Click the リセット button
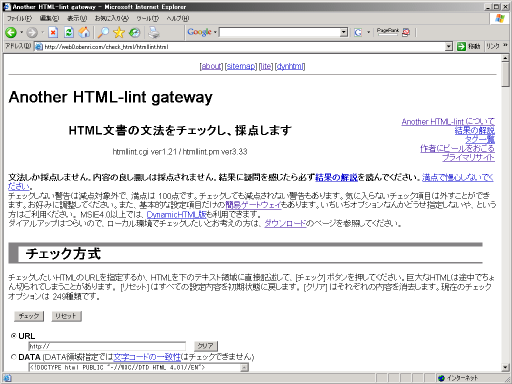 point(66,316)
